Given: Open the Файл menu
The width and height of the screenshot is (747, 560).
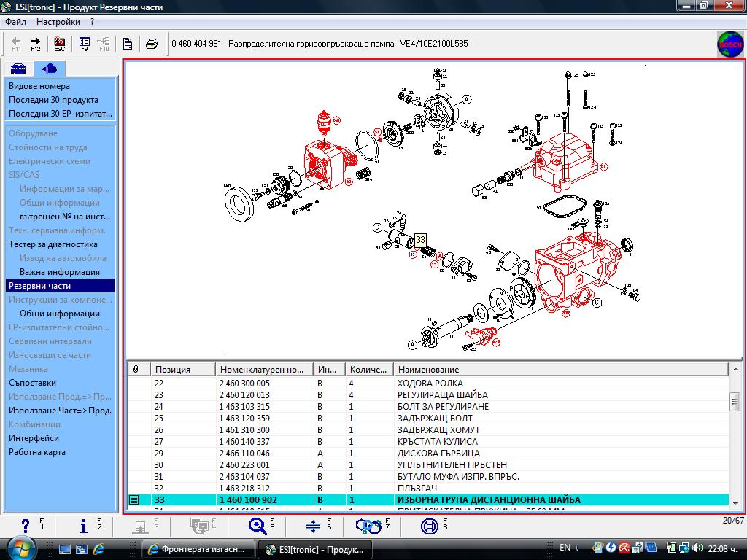Looking at the screenshot, I should click(x=15, y=22).
